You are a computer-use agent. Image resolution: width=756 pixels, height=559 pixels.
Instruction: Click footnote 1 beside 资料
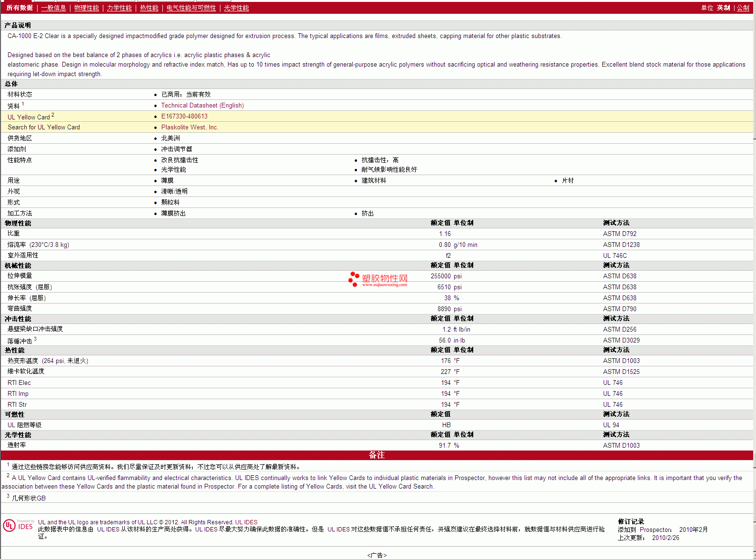click(x=23, y=104)
